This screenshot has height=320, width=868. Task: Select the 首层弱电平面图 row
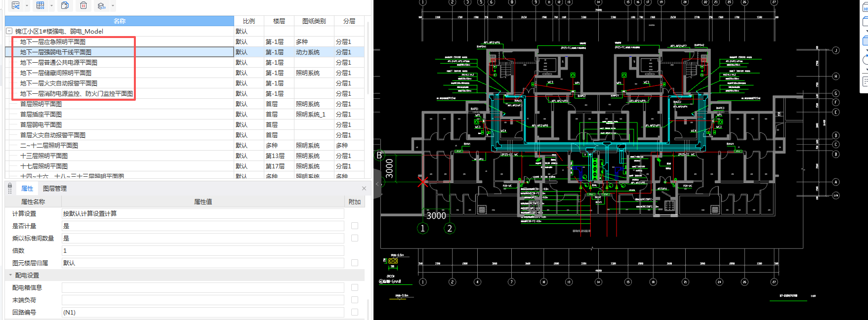184,125
